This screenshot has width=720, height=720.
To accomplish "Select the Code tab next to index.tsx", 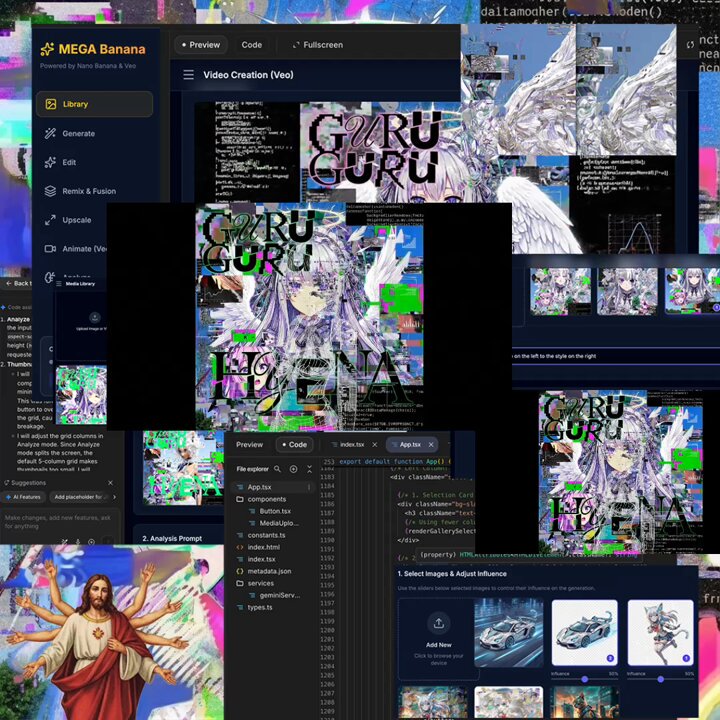I will coord(295,444).
